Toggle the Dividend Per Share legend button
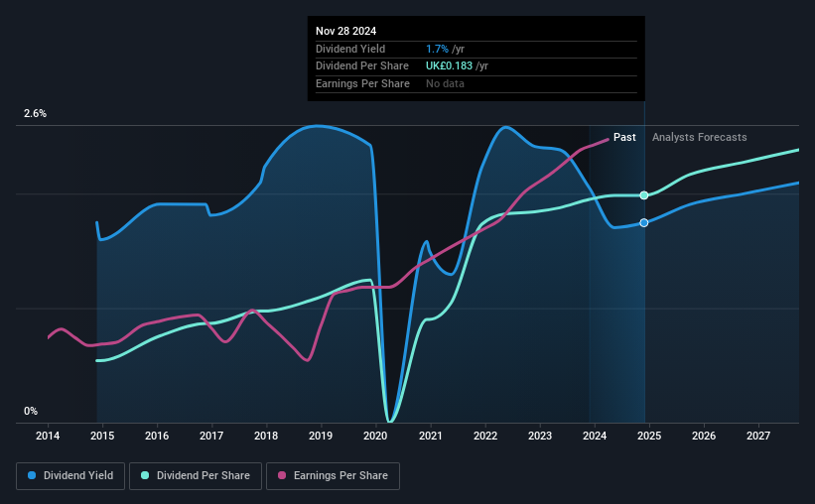The width and height of the screenshot is (815, 504). click(196, 476)
